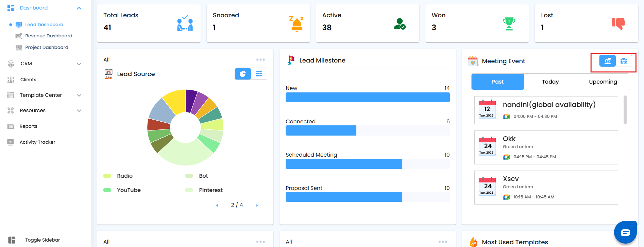Select the second Meeting Event view icon

(x=624, y=61)
